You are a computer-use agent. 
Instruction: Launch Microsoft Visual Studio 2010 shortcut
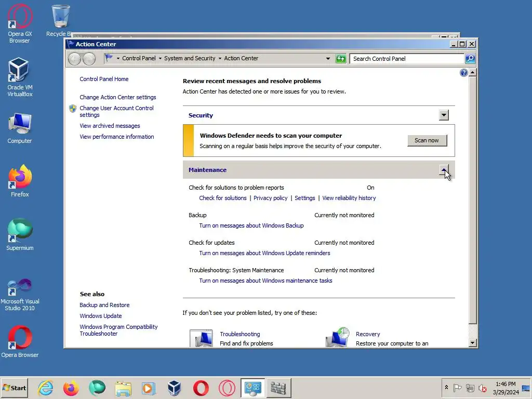point(20,295)
